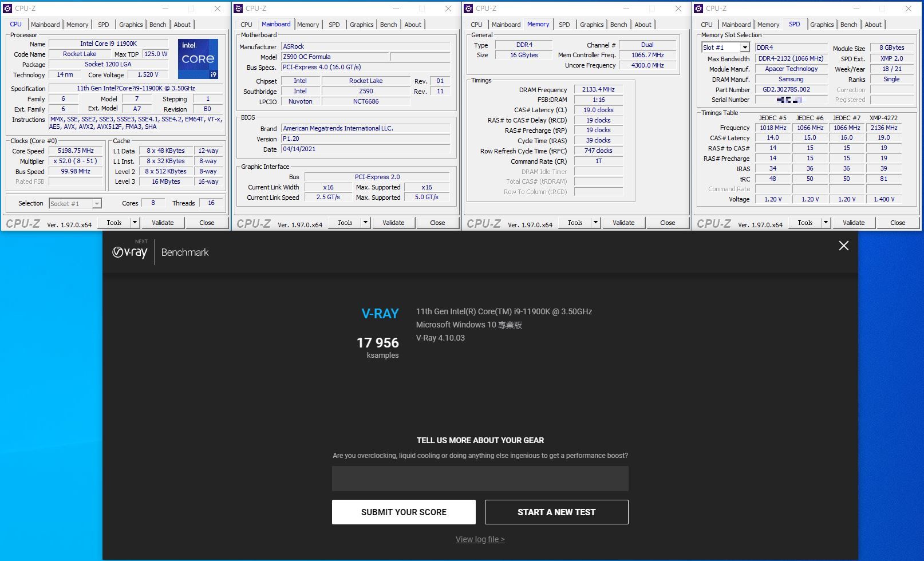Click the gear description text field in V-Ray

click(x=480, y=479)
